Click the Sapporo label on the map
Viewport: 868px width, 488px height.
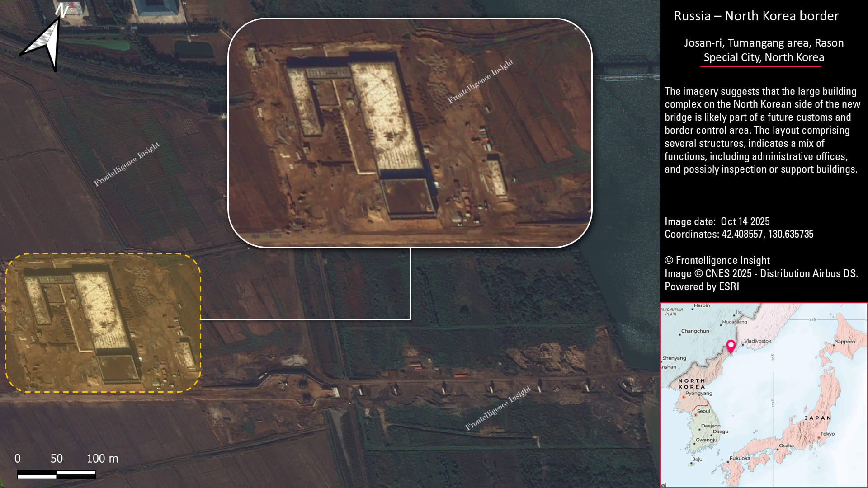click(x=844, y=342)
